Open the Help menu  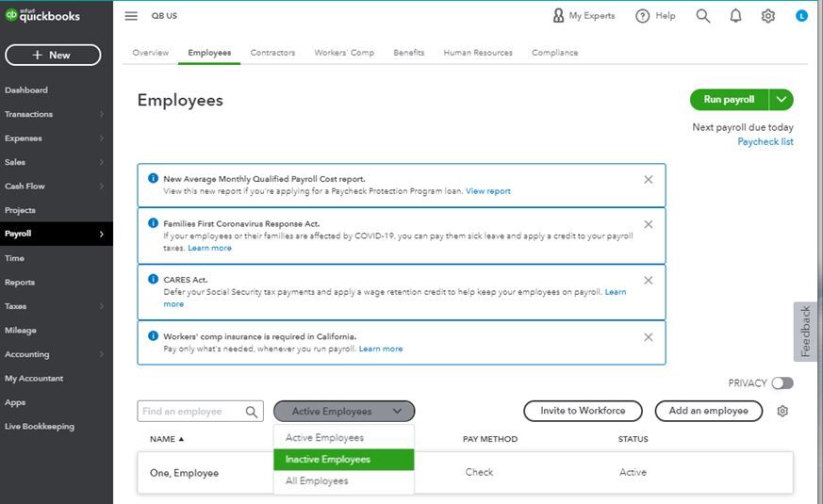point(655,16)
